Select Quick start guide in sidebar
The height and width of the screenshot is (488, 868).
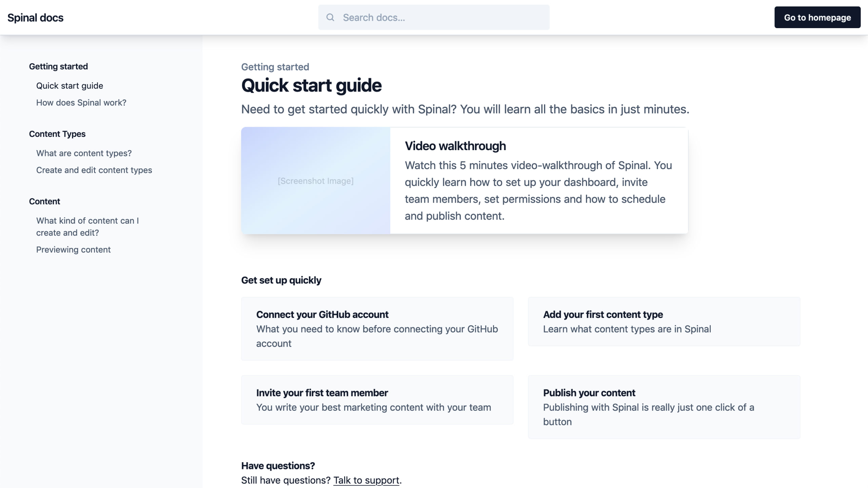point(70,86)
